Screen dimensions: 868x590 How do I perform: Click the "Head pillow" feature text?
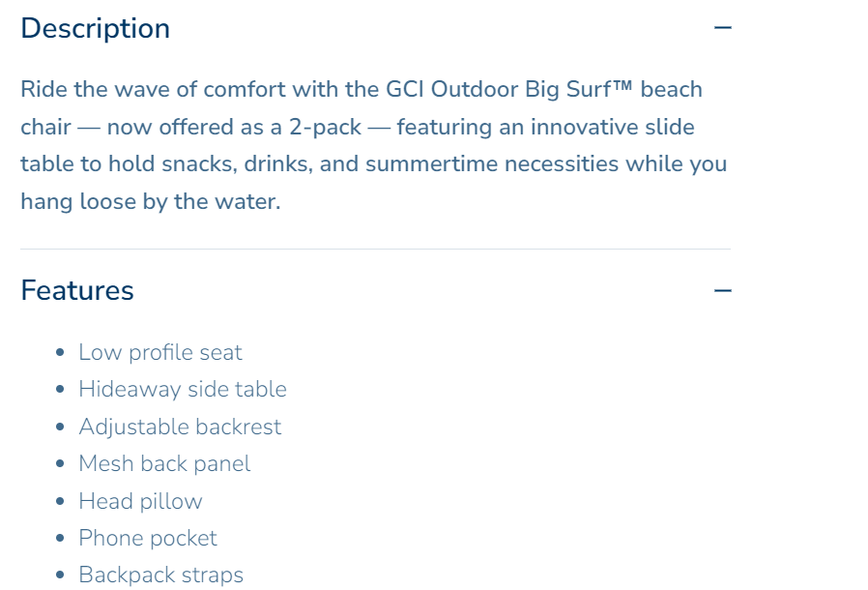140,501
